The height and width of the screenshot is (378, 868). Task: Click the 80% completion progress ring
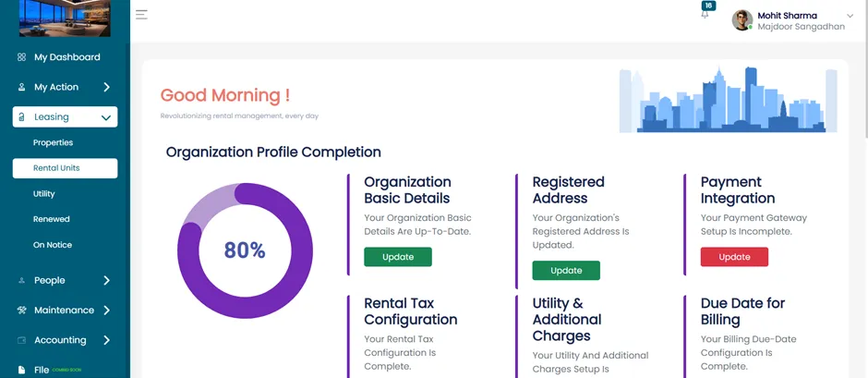[x=245, y=250]
